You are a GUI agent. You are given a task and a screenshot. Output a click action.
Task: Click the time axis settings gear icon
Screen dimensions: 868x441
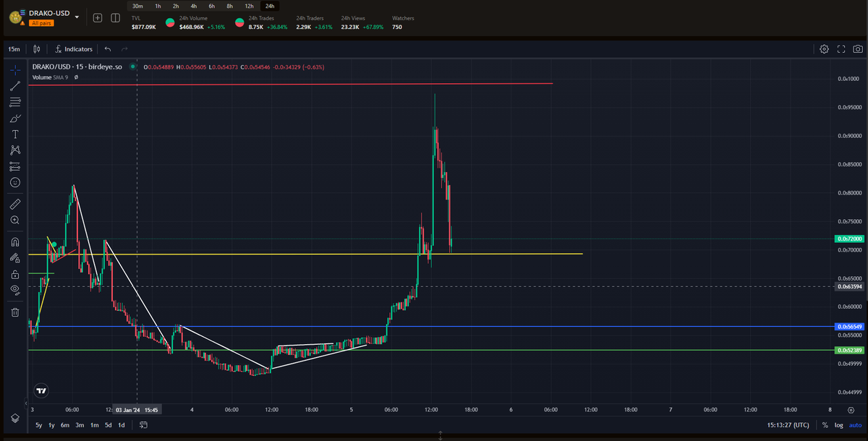pyautogui.click(x=851, y=408)
